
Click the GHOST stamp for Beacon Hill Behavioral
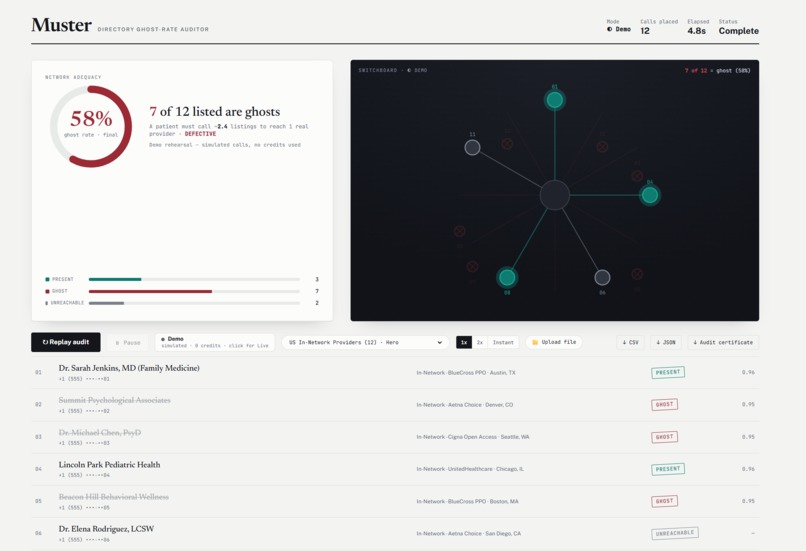point(664,501)
